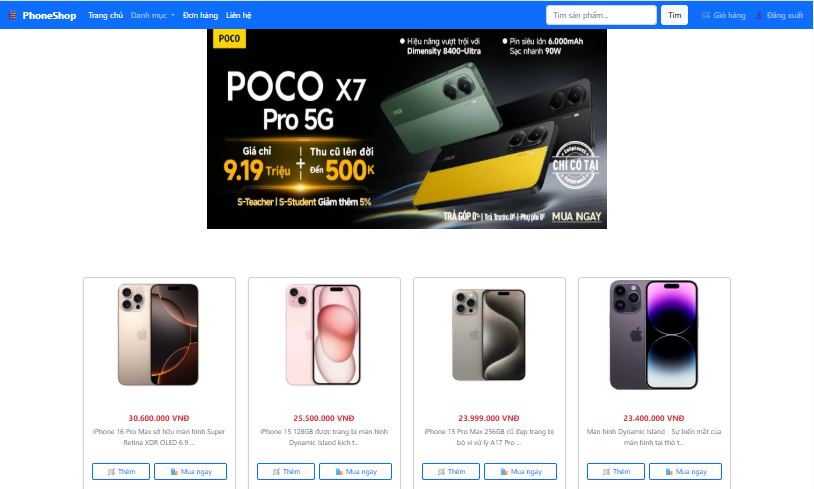This screenshot has height=489, width=814.
Task: Click the pink iPhone 15 product image
Action: pyautogui.click(x=324, y=335)
